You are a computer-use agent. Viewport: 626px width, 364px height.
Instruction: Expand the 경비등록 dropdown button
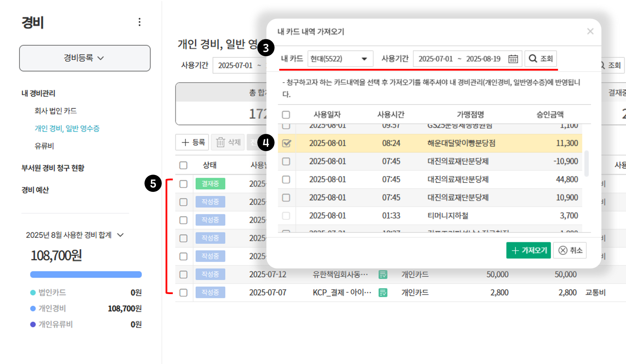point(85,58)
